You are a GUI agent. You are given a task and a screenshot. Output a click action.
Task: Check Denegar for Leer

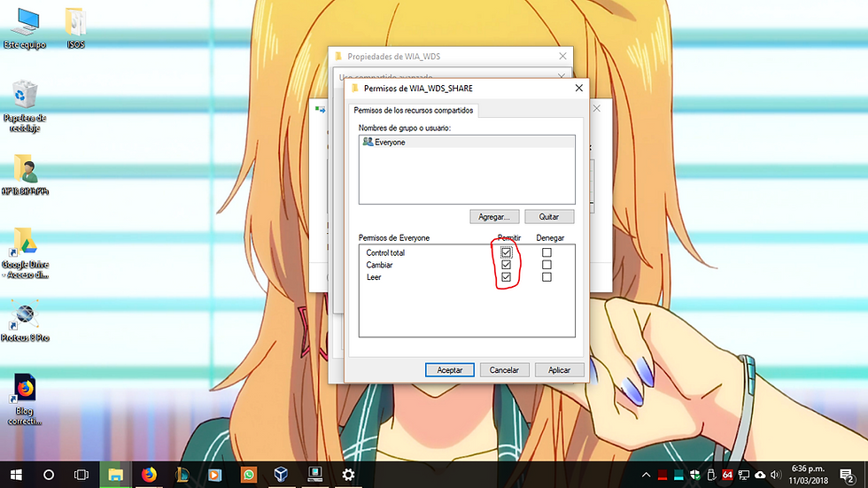pyautogui.click(x=546, y=277)
